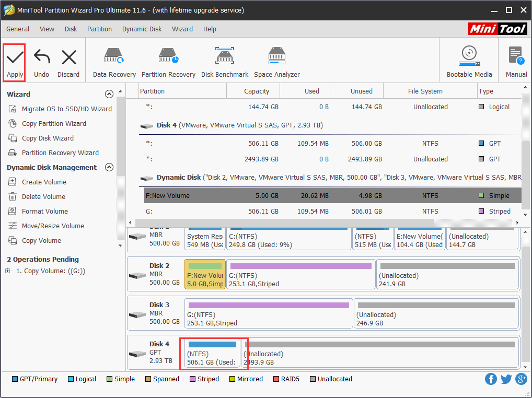Screen dimensions: 532x398
Task: Undo the last pending operation
Action: tap(41, 63)
